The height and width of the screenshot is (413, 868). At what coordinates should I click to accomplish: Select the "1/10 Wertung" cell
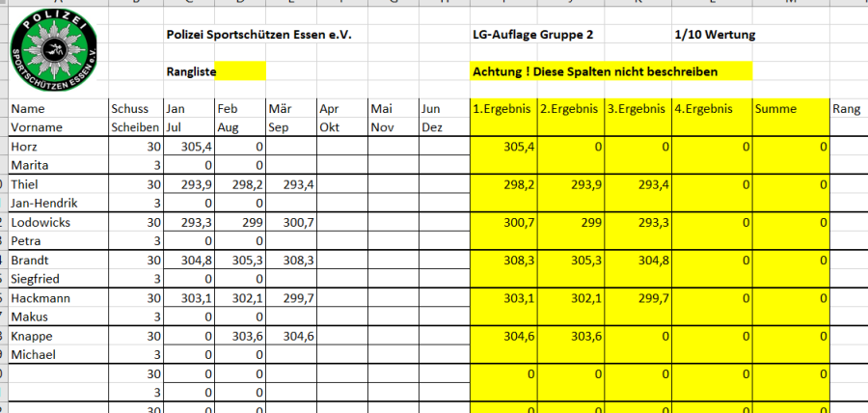(x=716, y=35)
